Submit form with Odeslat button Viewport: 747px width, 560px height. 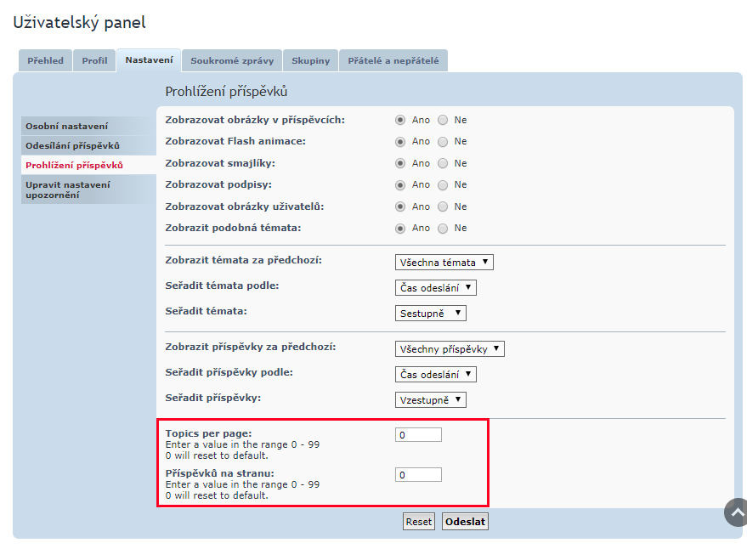[465, 522]
